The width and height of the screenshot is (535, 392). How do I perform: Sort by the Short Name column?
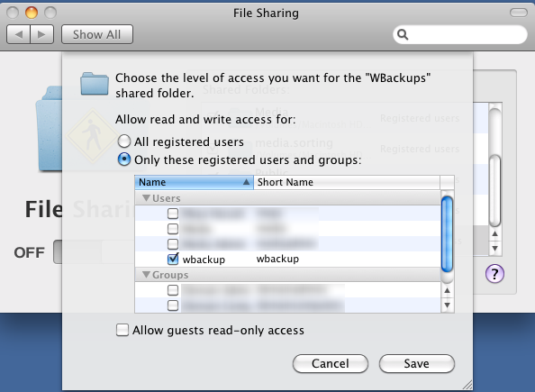347,182
